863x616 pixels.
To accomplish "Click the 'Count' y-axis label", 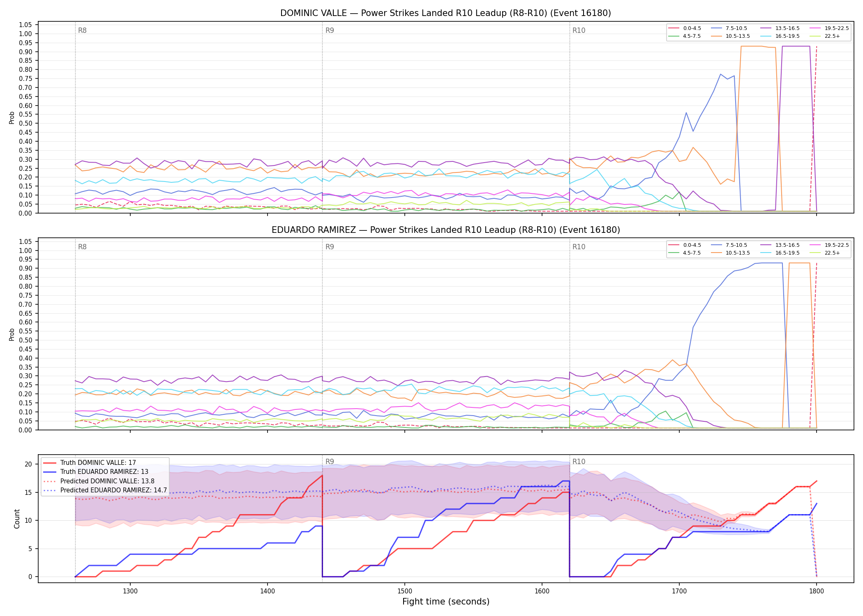I will (x=17, y=519).
